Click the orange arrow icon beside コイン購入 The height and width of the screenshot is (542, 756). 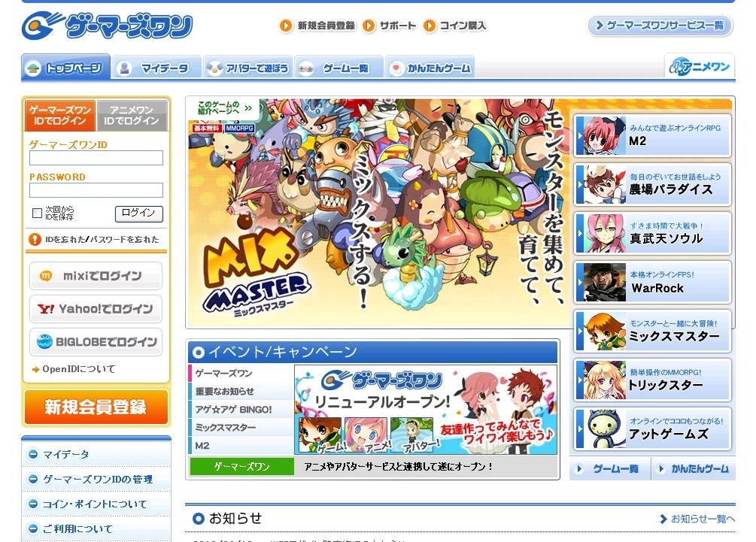[x=429, y=26]
